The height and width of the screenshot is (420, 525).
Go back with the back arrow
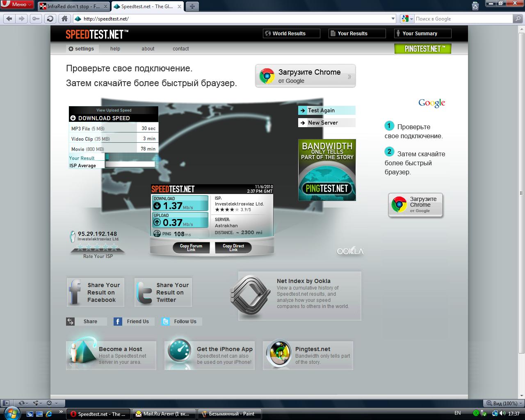pos(9,18)
